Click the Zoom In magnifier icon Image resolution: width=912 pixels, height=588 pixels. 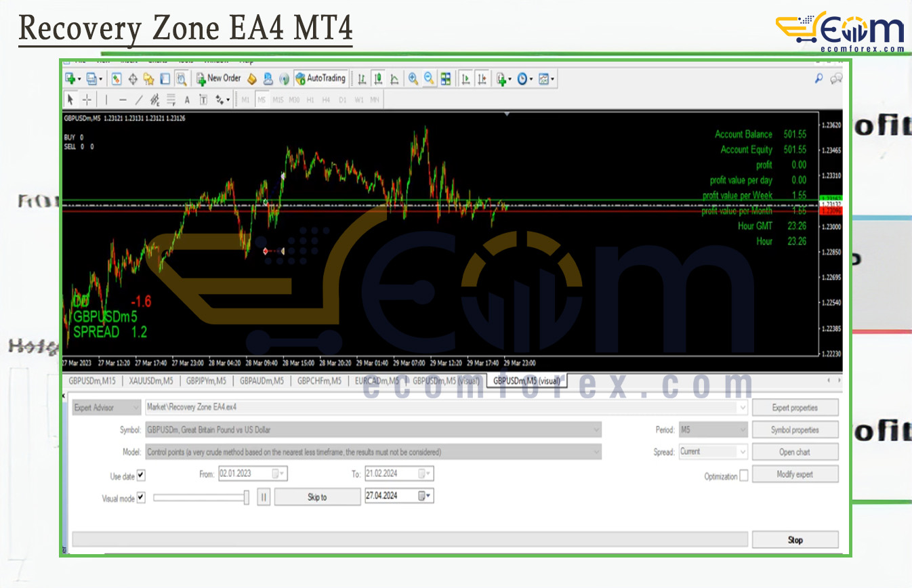[x=413, y=79]
